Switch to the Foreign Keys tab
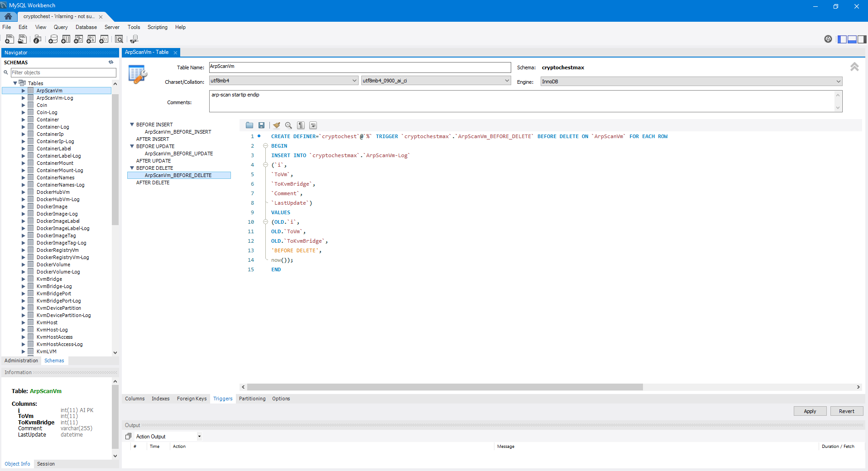868x471 pixels. click(192, 399)
